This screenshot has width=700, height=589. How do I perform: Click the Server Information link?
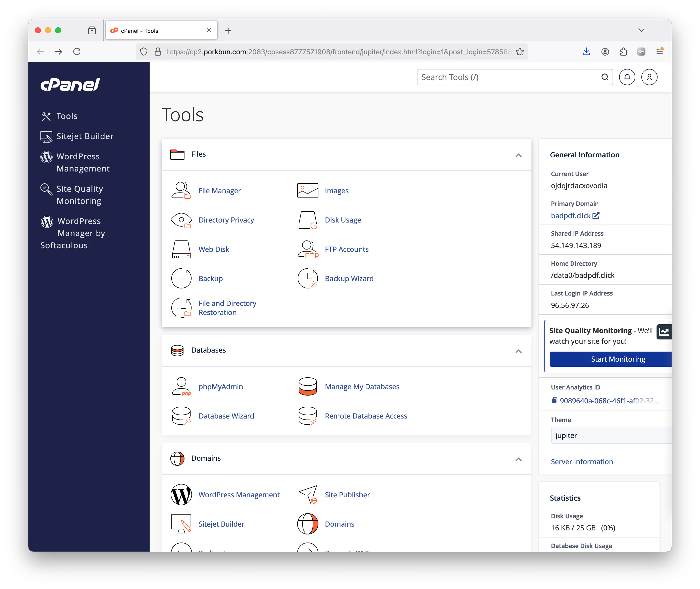(582, 461)
